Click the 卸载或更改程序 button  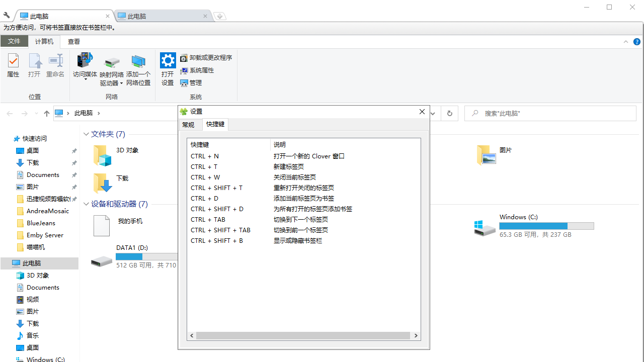(x=206, y=58)
